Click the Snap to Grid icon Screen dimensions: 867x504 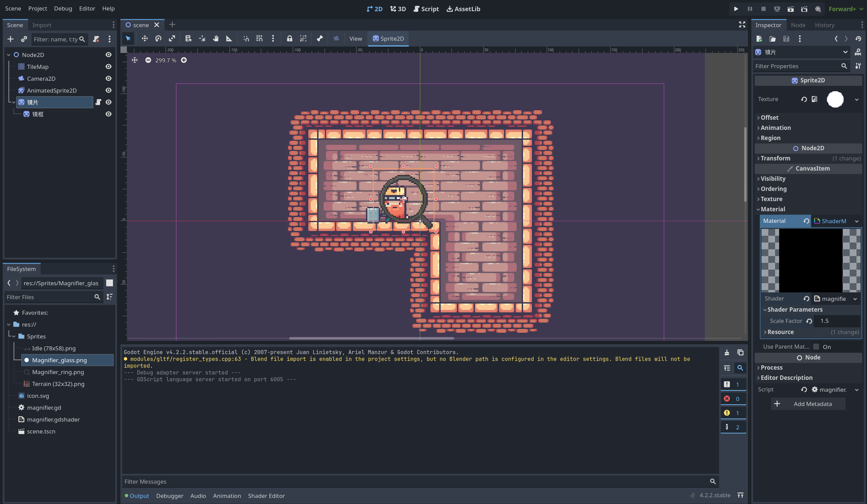click(x=259, y=38)
